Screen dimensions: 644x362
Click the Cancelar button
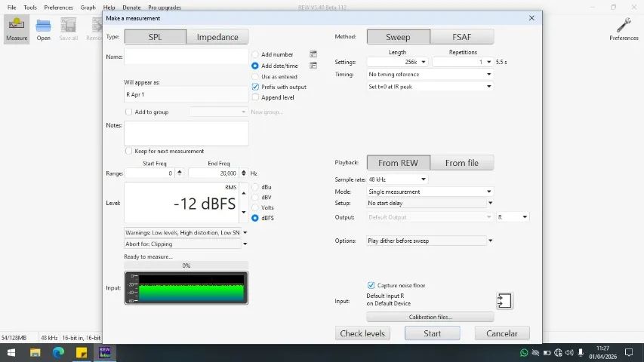[502, 333]
